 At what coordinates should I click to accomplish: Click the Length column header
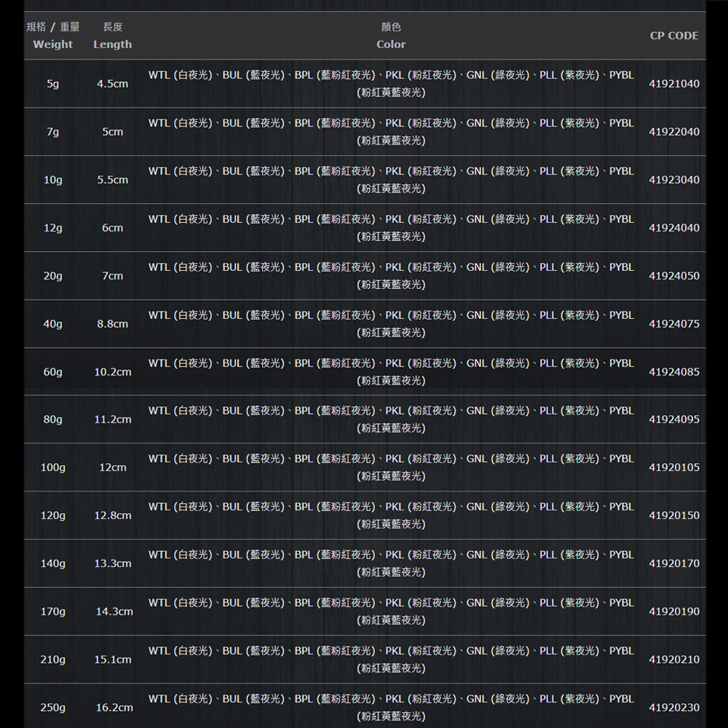(113, 36)
